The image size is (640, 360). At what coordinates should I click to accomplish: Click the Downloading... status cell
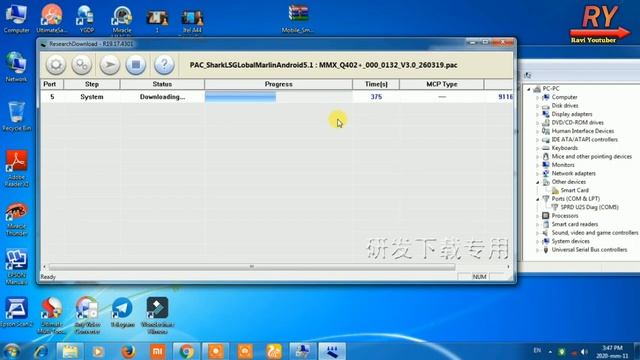point(162,97)
